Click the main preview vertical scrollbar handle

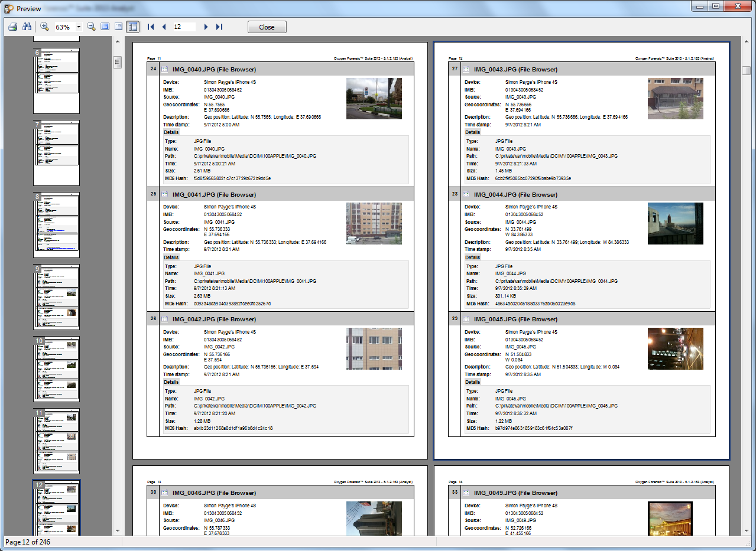coord(747,70)
